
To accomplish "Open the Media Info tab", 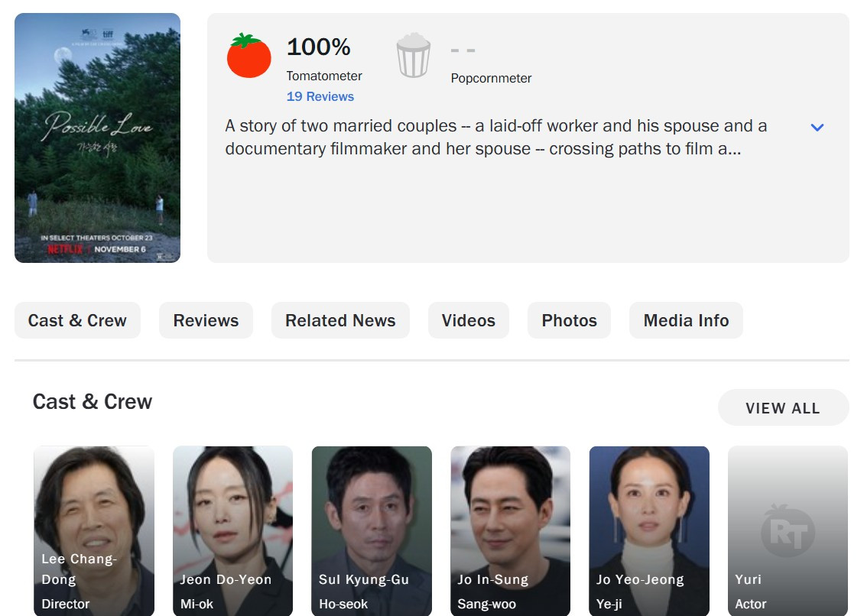I will [686, 320].
